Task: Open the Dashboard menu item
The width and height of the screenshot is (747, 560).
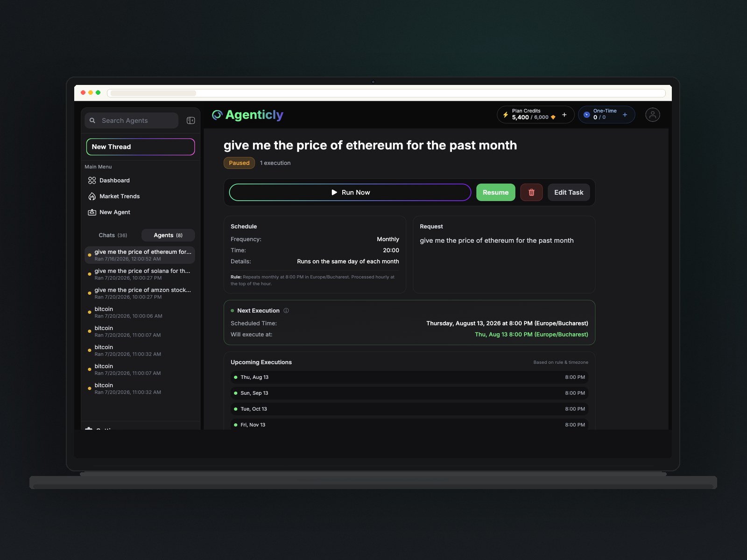Action: 140,181
